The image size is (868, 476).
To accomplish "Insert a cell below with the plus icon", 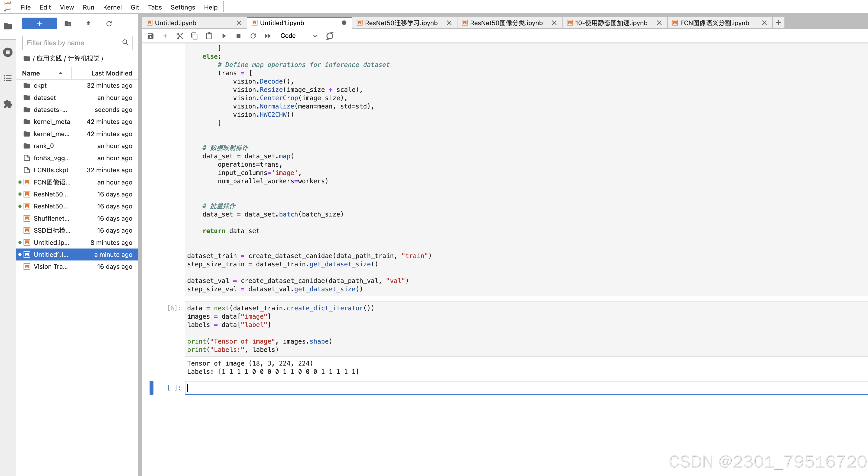I will coord(165,36).
